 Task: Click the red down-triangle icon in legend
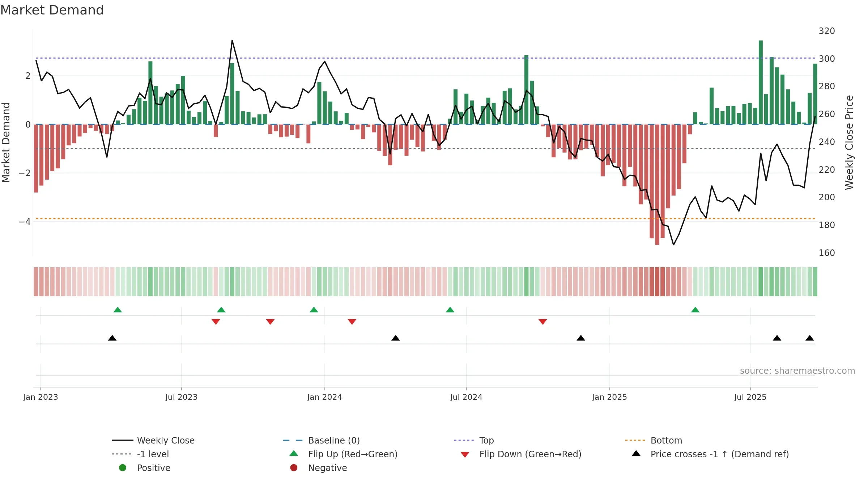coord(465,455)
